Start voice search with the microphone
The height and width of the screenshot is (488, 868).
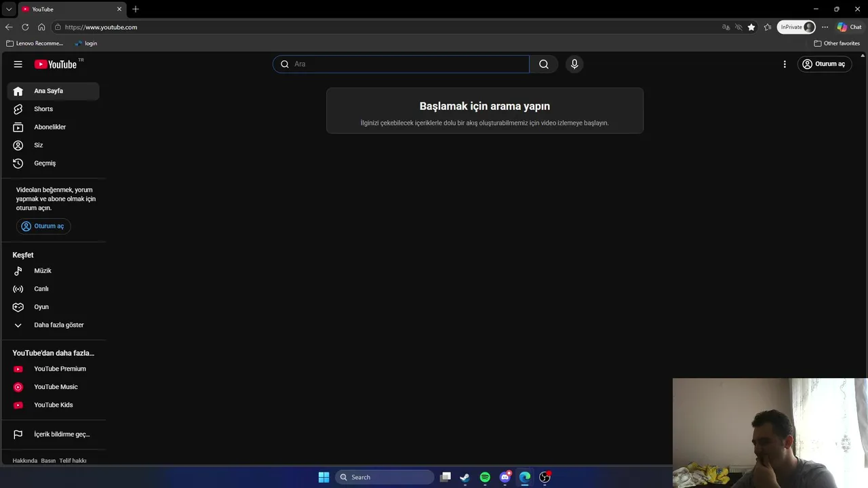(574, 64)
